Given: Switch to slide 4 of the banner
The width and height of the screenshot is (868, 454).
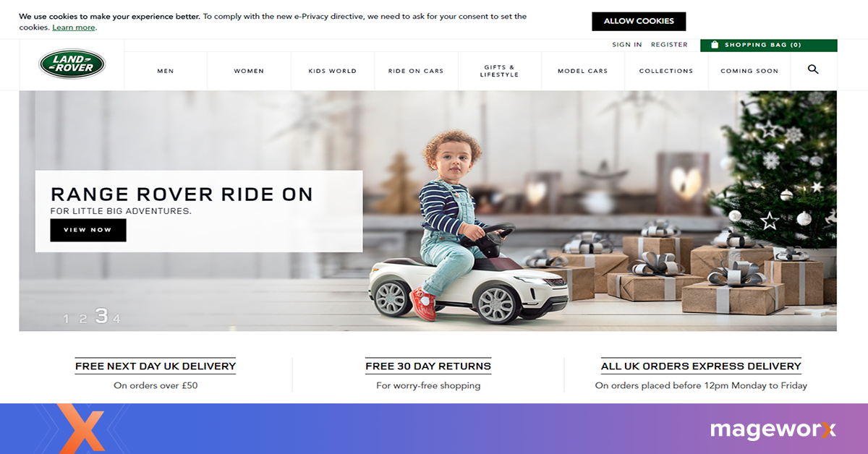Looking at the screenshot, I should click(116, 319).
